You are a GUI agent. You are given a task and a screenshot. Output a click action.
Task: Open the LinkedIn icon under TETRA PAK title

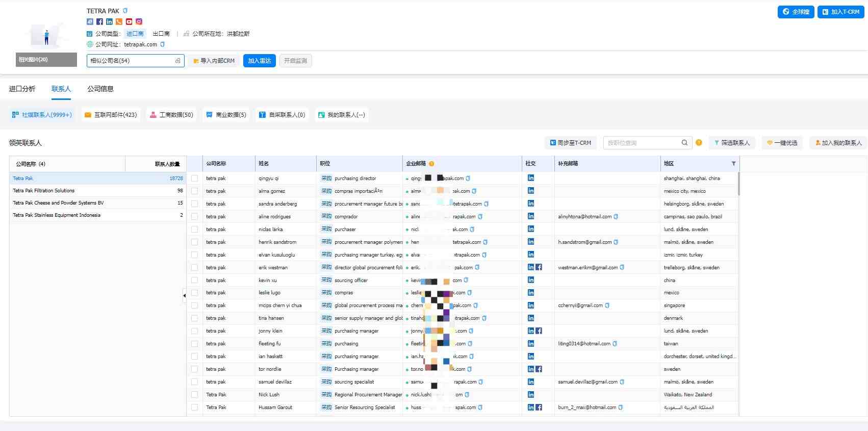click(109, 21)
